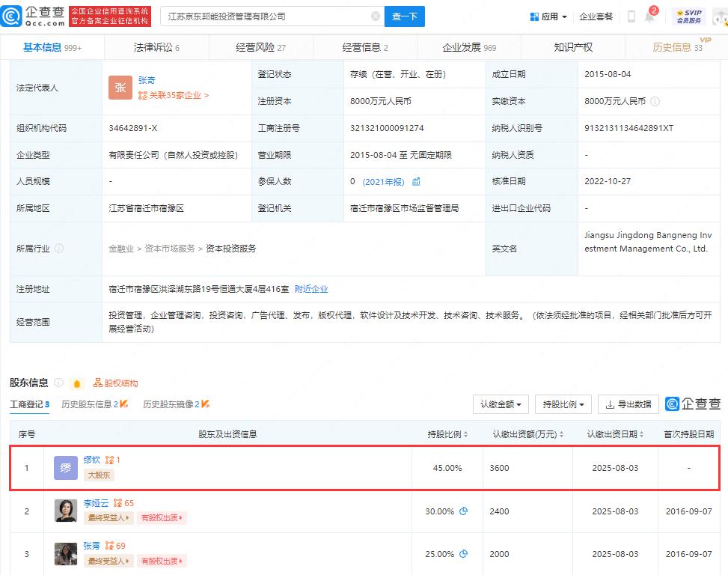Click info icon next to 实缴资本
The image size is (728, 575).
[655, 101]
